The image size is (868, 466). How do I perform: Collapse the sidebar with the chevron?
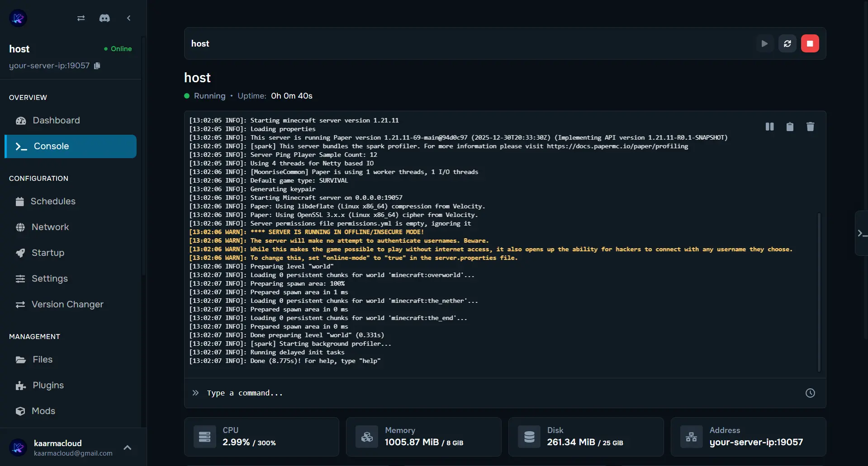[128, 18]
